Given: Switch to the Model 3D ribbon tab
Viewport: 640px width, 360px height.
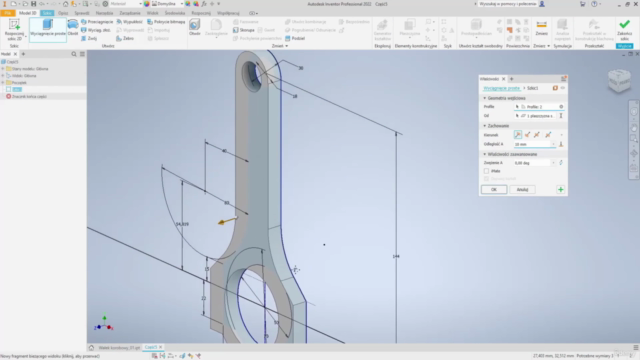Looking at the screenshot, I should click(28, 13).
